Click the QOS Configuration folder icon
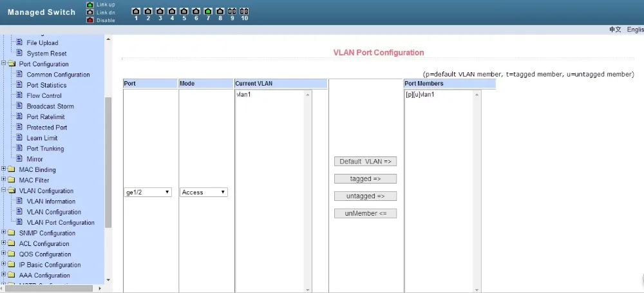The image size is (644, 293). 12,254
